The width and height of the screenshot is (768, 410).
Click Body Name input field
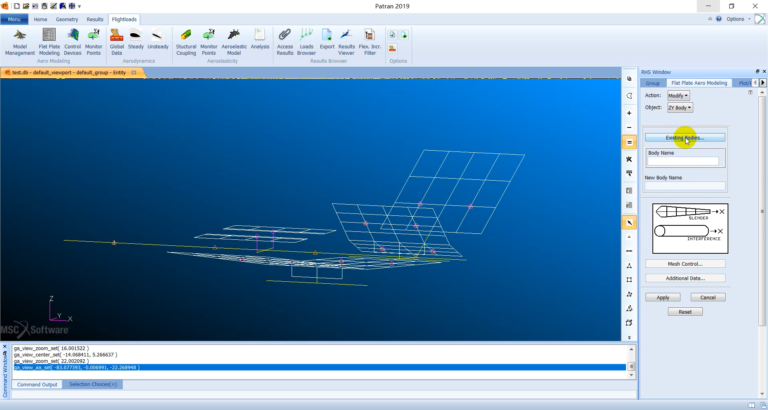pyautogui.click(x=683, y=161)
